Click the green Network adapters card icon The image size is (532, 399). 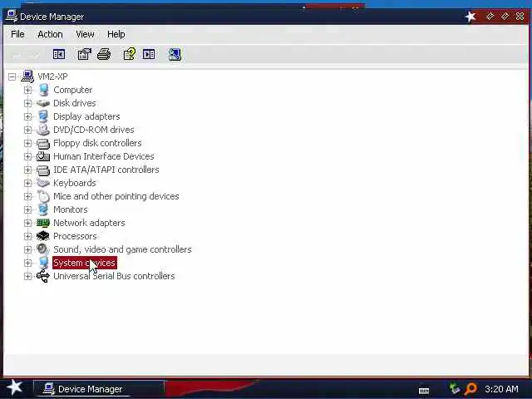coord(43,223)
